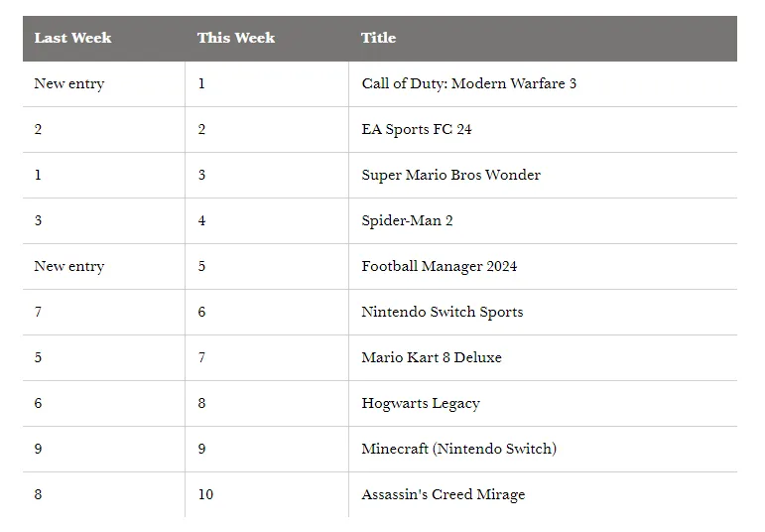Click New entry in Football Manager row
This screenshot has width=765, height=532.
69,266
